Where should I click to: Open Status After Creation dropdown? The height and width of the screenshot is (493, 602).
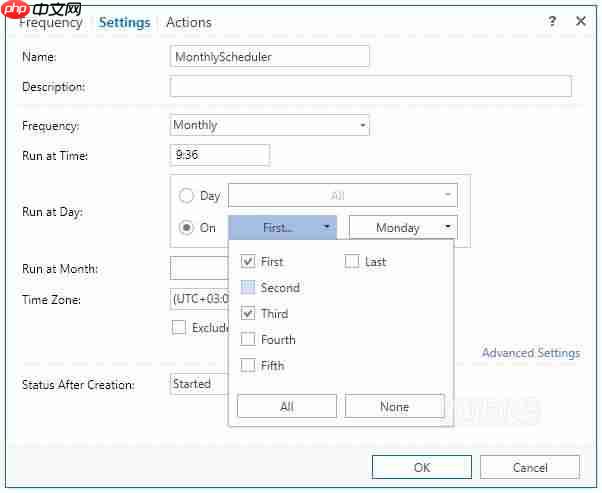click(x=199, y=384)
